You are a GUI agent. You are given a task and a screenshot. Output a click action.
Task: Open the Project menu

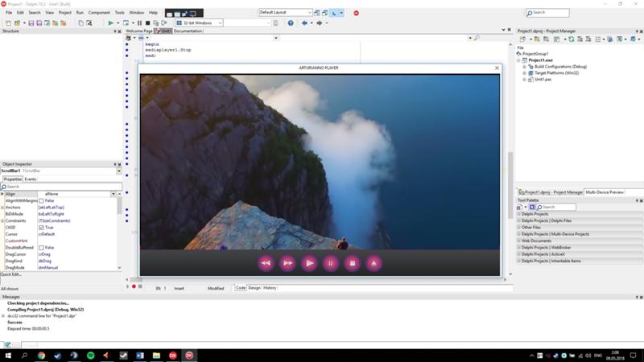tap(65, 13)
